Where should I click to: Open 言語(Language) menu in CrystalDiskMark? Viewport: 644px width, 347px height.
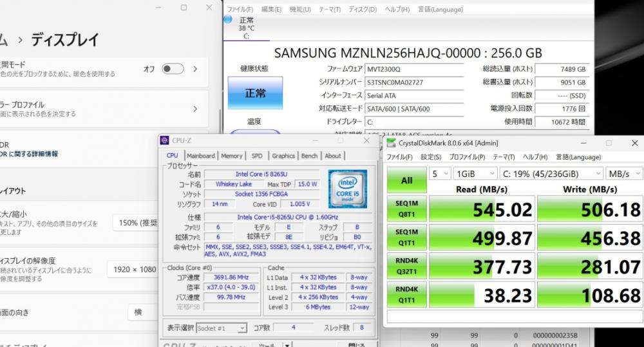coord(578,157)
